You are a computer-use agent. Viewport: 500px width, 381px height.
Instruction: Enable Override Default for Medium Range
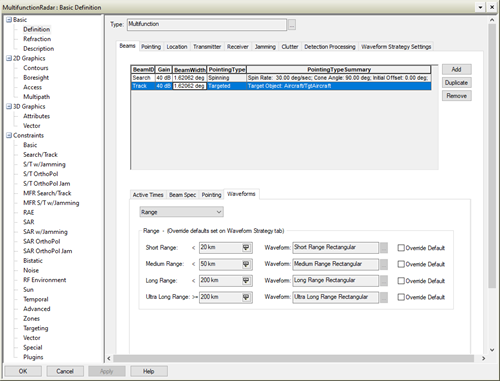point(401,264)
